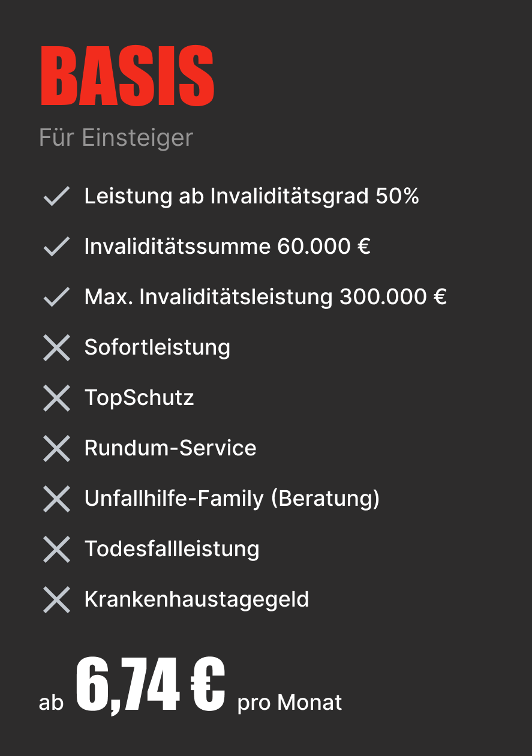Click the TopSchutz feature label
The height and width of the screenshot is (756, 532).
pos(139,398)
